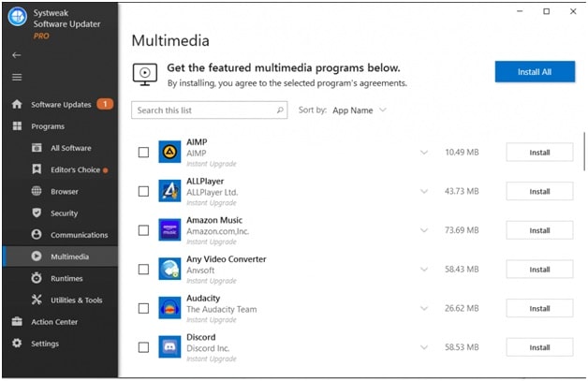The width and height of the screenshot is (588, 381).
Task: Click the Browser globe icon
Action: (x=37, y=191)
